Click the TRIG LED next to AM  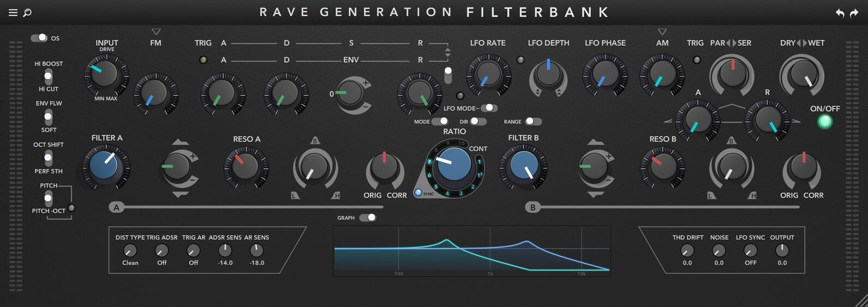coord(697,60)
